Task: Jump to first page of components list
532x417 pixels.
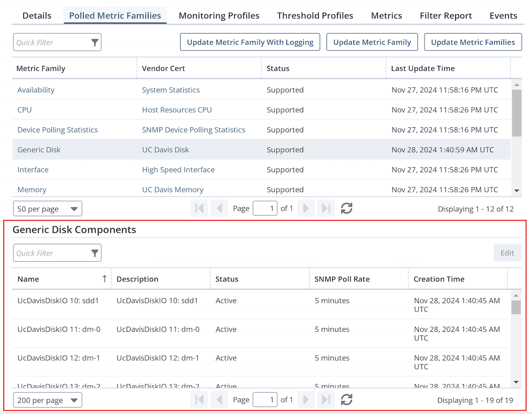Action: (x=199, y=400)
